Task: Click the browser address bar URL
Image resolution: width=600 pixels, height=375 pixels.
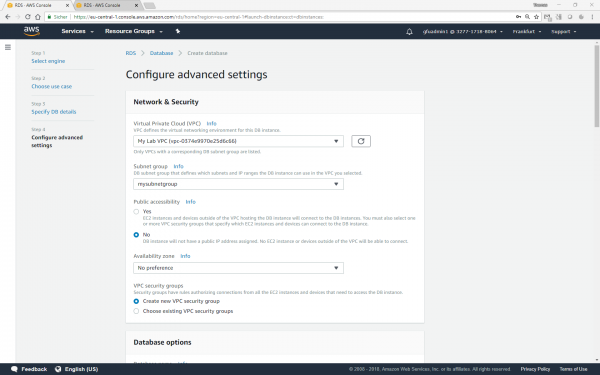Action: point(199,17)
